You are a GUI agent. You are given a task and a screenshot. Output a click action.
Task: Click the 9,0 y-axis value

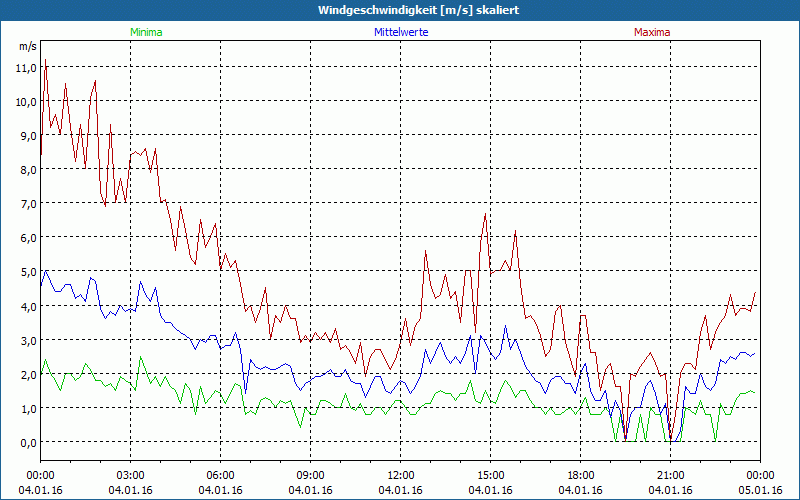point(28,136)
